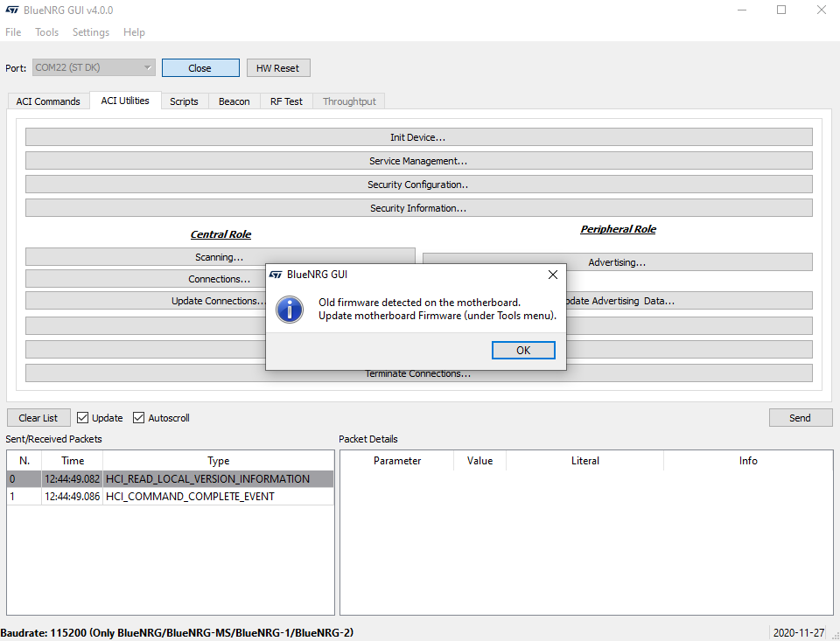This screenshot has height=641, width=840.
Task: Click the Time column header
Action: [73, 461]
